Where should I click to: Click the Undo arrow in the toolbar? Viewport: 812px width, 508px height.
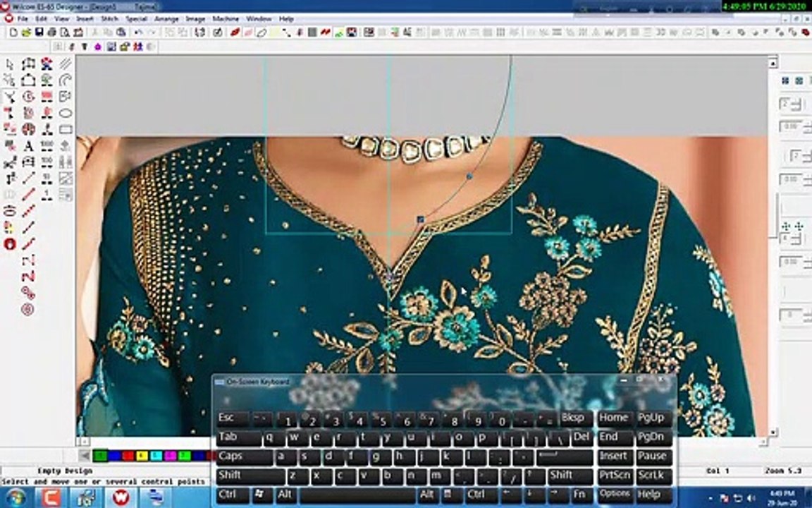click(x=138, y=32)
